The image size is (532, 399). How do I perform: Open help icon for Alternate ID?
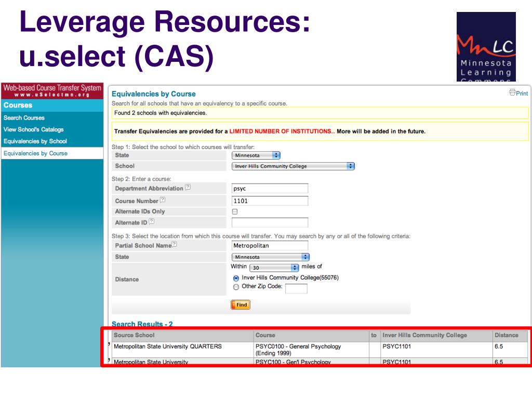pos(152,221)
